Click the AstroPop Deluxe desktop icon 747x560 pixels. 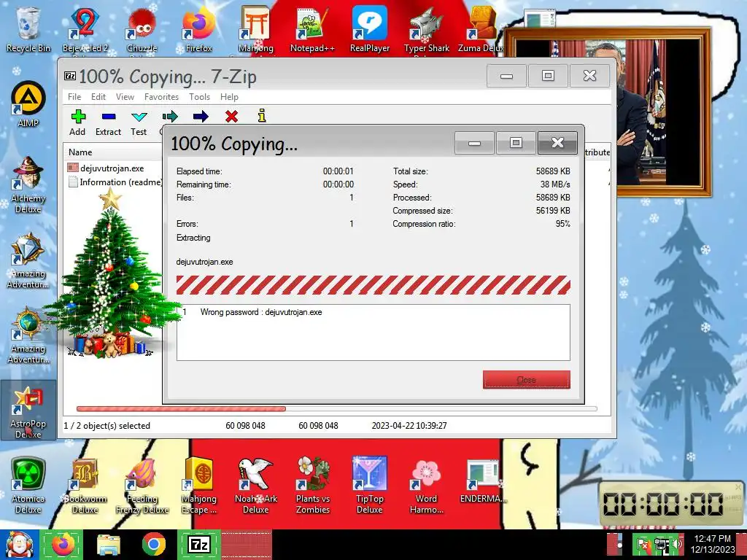coord(28,411)
